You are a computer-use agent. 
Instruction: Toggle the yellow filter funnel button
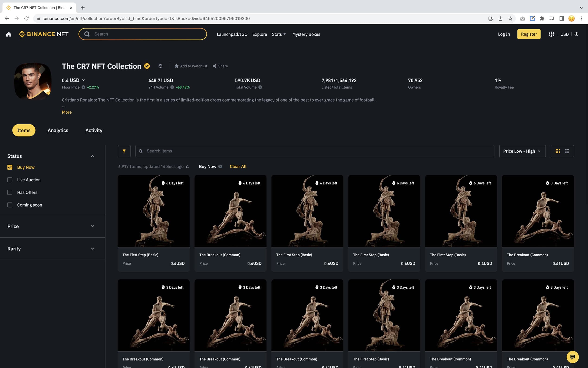(x=124, y=151)
